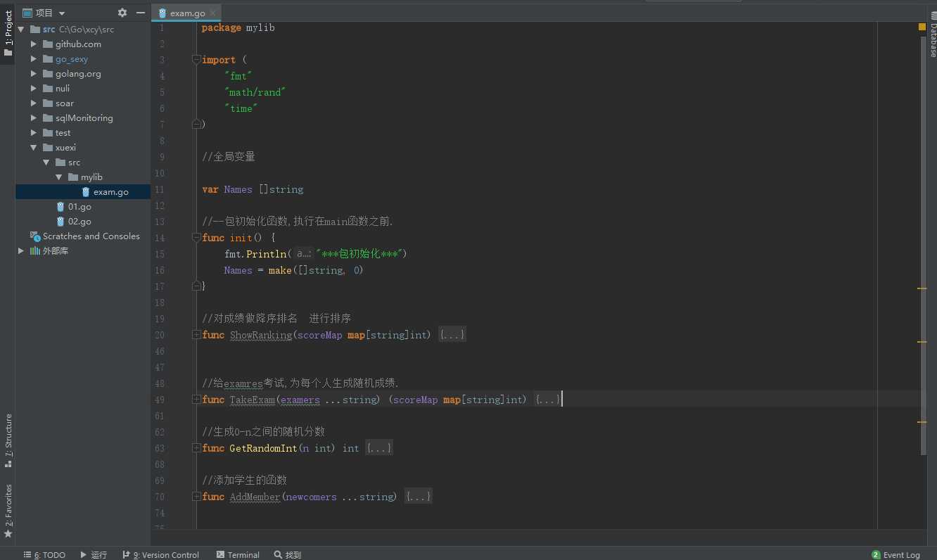Open the 找到 Find tool window
937x560 pixels.
(288, 554)
